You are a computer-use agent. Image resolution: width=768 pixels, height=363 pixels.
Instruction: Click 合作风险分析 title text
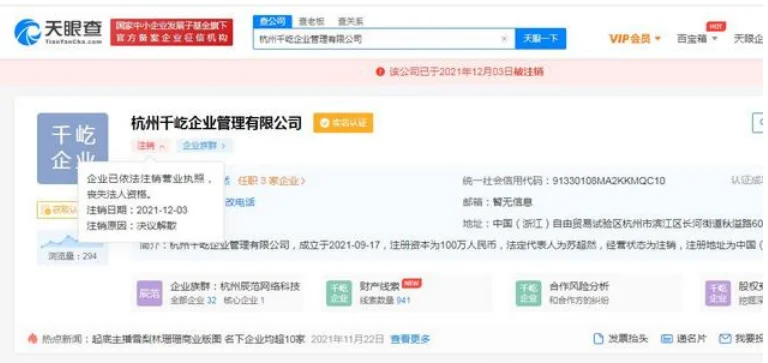click(579, 287)
